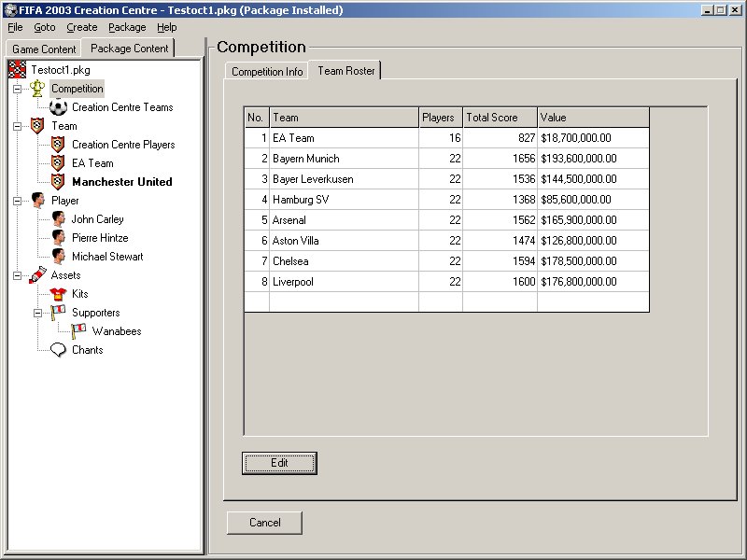
Task: Click the total score 1600
Action: 524,282
